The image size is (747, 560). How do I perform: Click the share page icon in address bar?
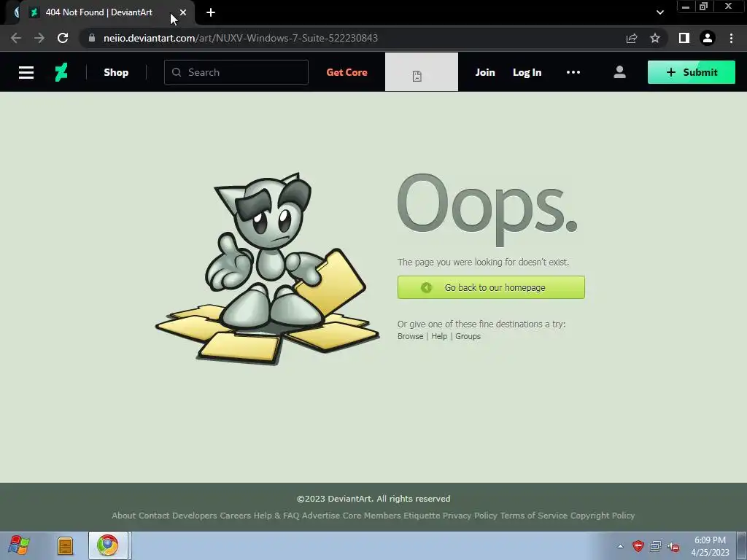click(632, 38)
